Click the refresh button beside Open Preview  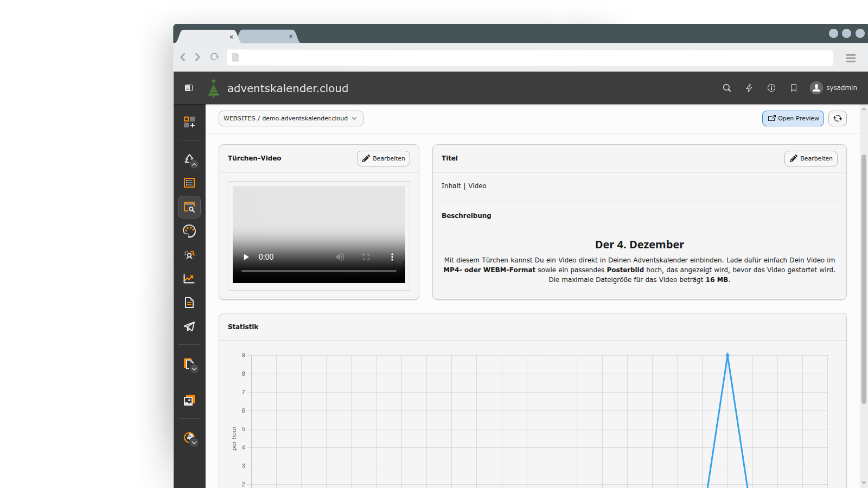click(x=838, y=118)
